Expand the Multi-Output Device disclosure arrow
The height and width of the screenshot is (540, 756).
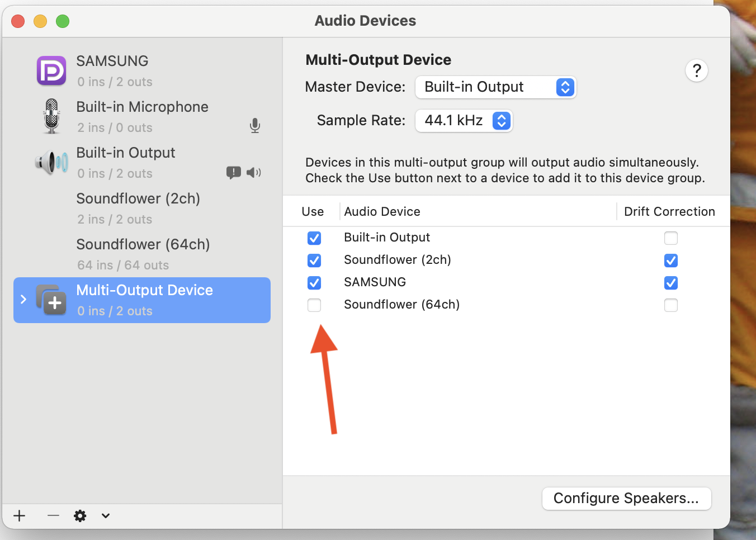coord(23,300)
